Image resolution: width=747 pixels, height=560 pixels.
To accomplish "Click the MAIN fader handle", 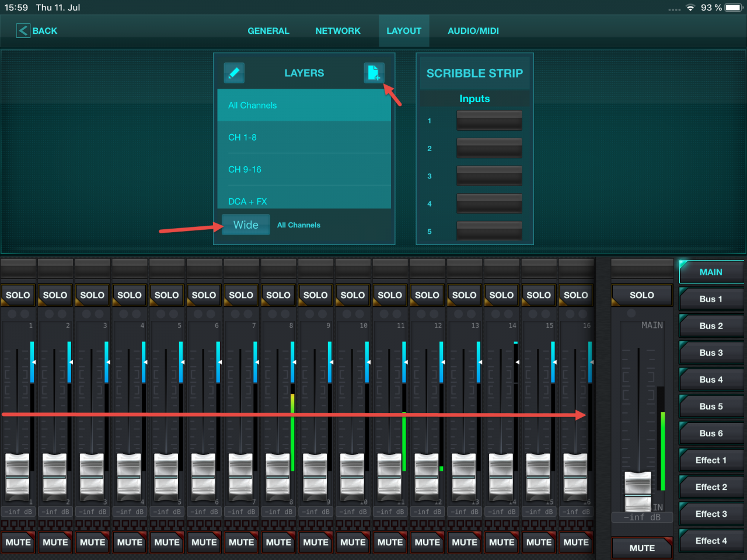I will pos(637,490).
